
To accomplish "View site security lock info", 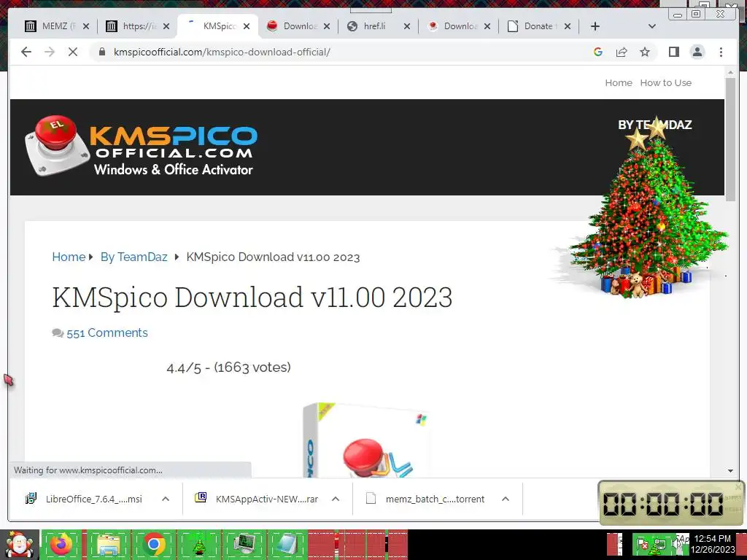I will pyautogui.click(x=102, y=52).
